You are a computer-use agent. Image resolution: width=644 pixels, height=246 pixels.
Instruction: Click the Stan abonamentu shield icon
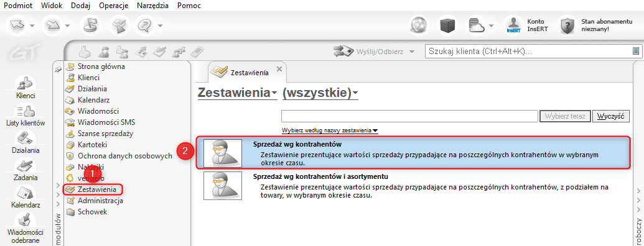coord(567,26)
